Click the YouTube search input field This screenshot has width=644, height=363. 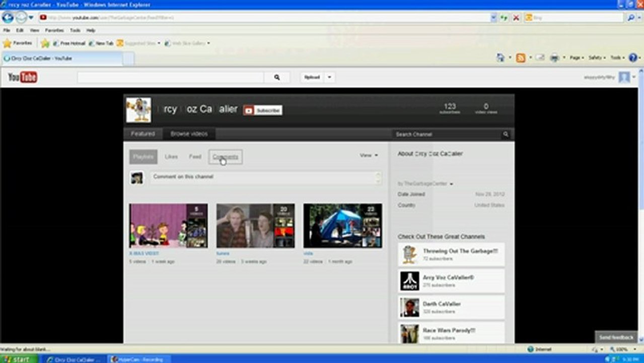[x=170, y=78]
